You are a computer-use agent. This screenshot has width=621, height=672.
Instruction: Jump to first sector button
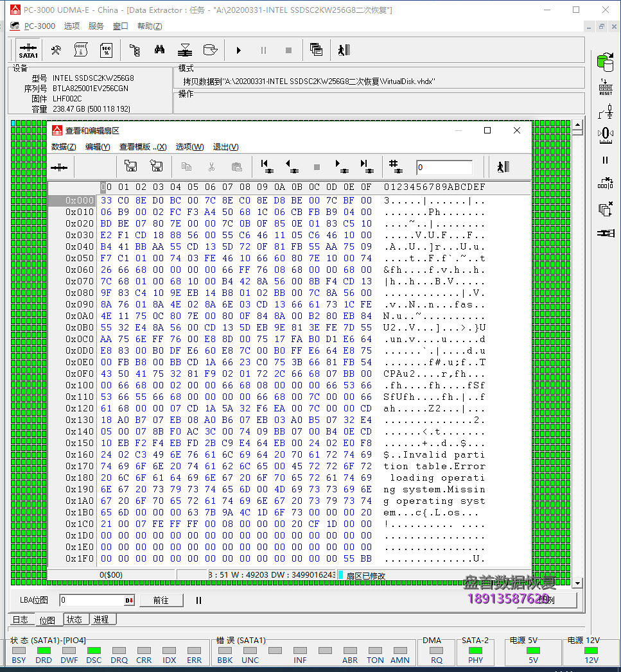point(267,166)
